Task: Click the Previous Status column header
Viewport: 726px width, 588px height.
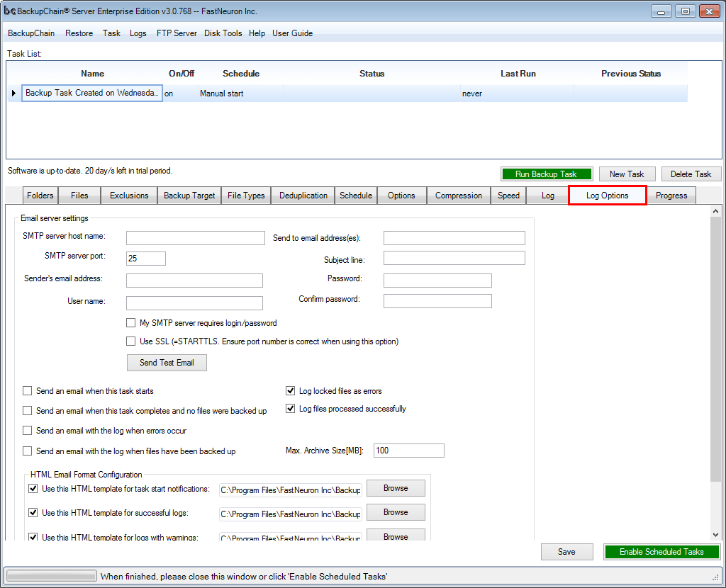Action: click(x=630, y=74)
